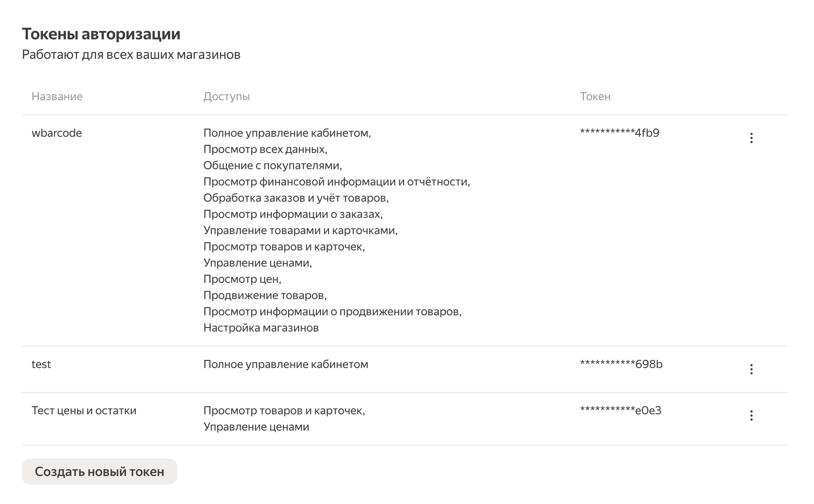Click the «Название» column header
Image resolution: width=814 pixels, height=504 pixels.
tap(57, 97)
